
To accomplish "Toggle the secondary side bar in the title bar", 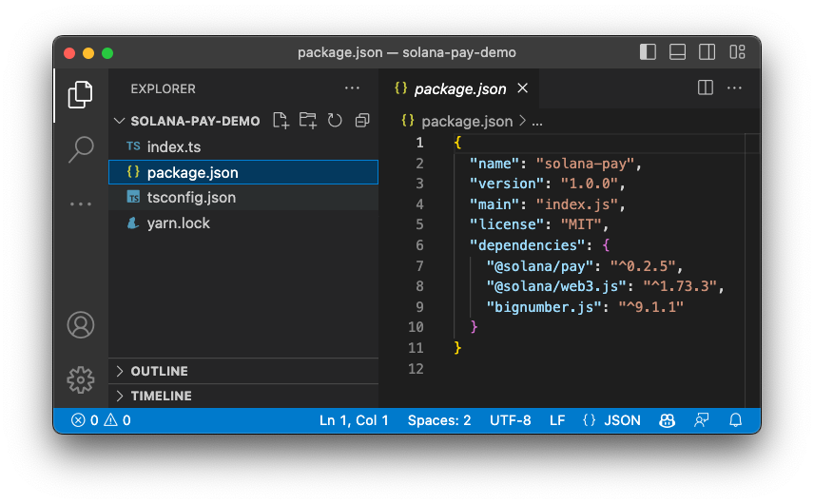I will [x=707, y=52].
